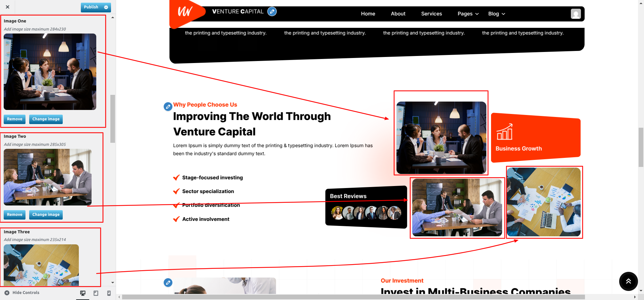Click Change image for Image Two
Viewport: 644px width, 300px height.
coord(46,215)
